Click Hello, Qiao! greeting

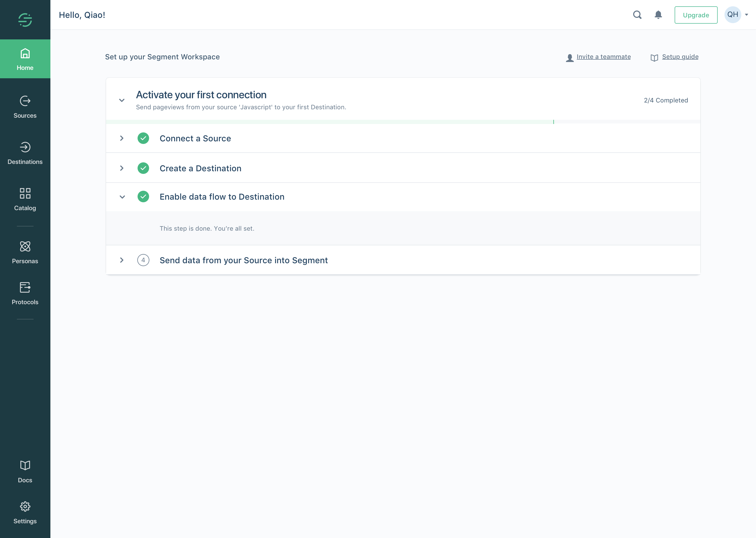82,15
